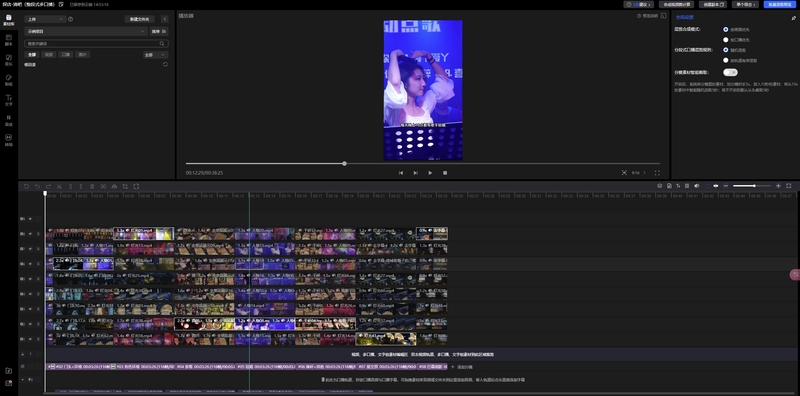Click the crop icon in timeline toolbar
Screen dimensions: 800x396
pos(126,186)
